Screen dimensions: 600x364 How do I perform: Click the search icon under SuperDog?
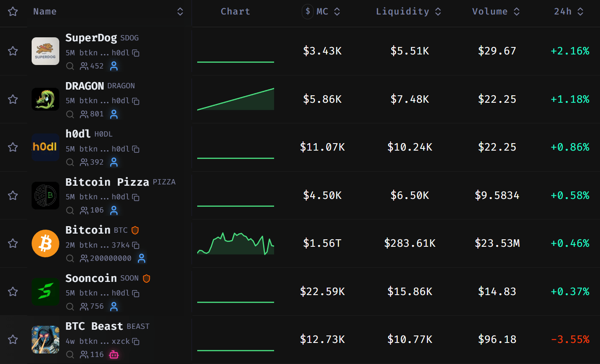[70, 66]
